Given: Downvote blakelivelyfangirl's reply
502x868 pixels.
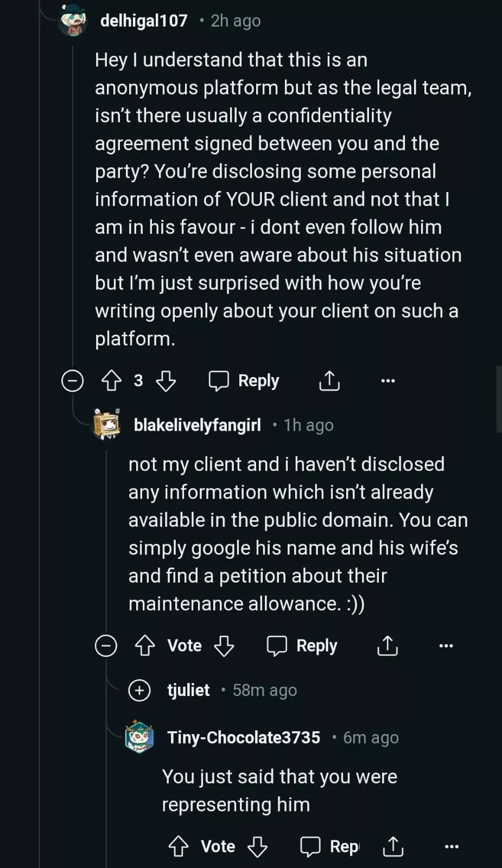Looking at the screenshot, I should (224, 646).
